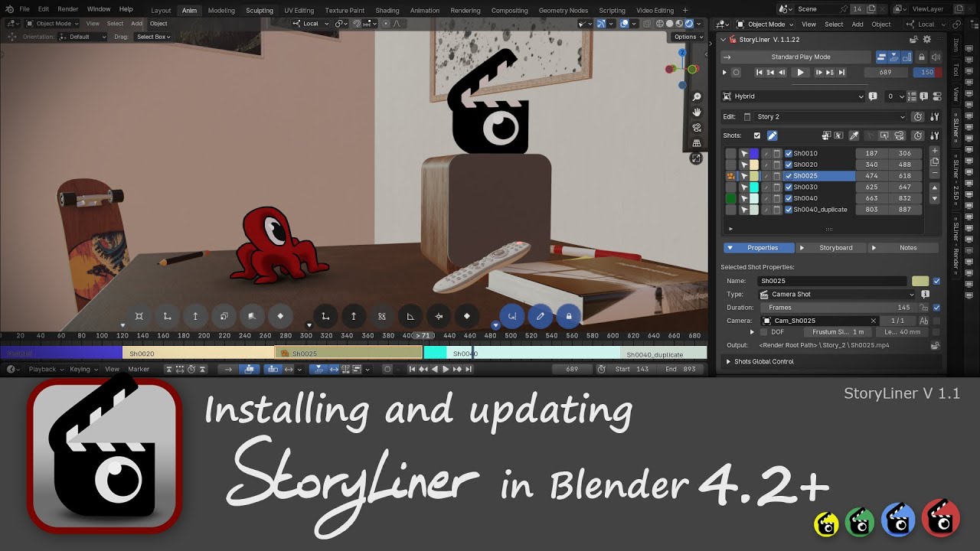Switch to the Sculpting workspace tab

[260, 11]
